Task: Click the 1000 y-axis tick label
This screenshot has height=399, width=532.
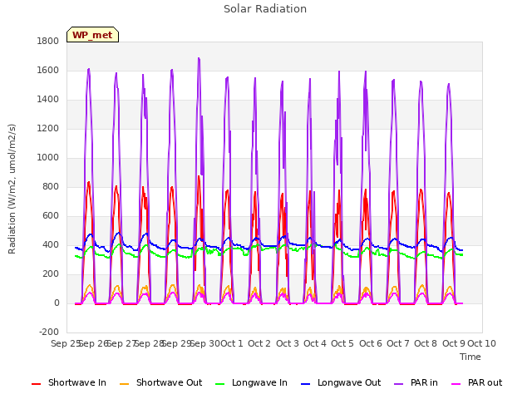Action: click(48, 157)
